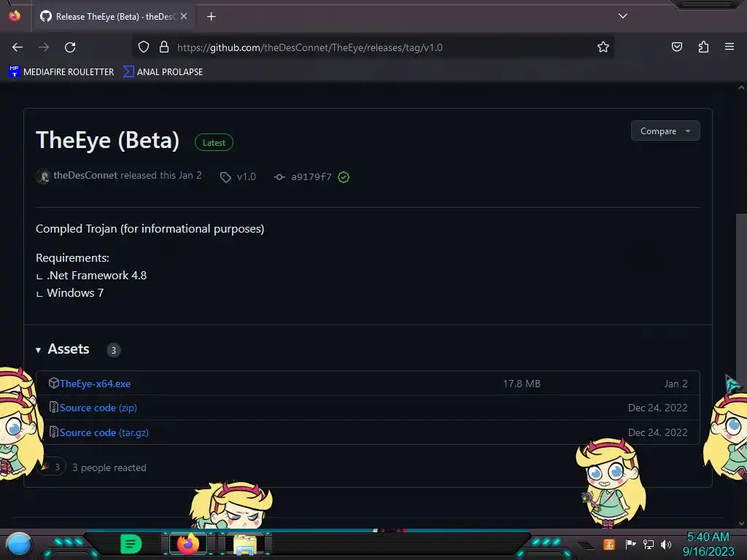Image resolution: width=747 pixels, height=560 pixels.
Task: Click the Firefox logo at window corner
Action: tap(15, 16)
